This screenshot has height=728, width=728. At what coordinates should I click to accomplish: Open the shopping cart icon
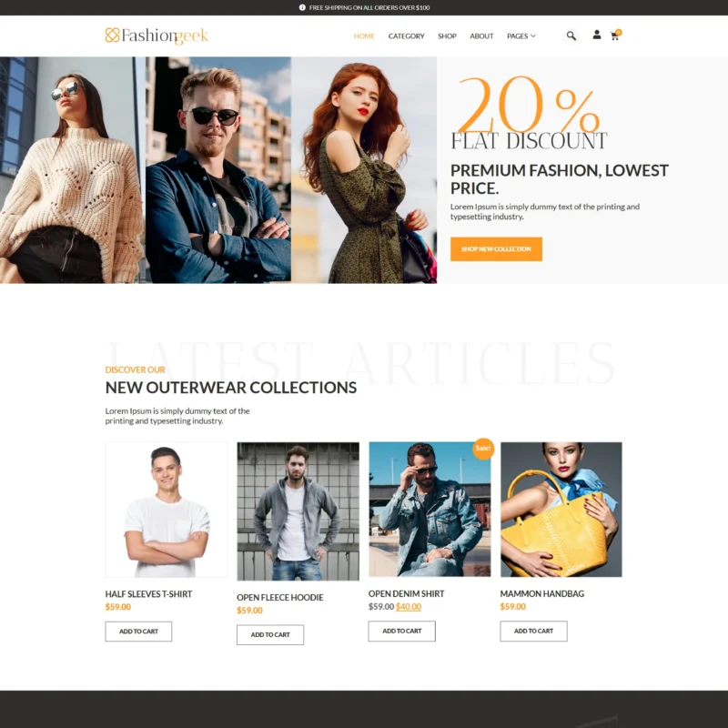pos(616,35)
